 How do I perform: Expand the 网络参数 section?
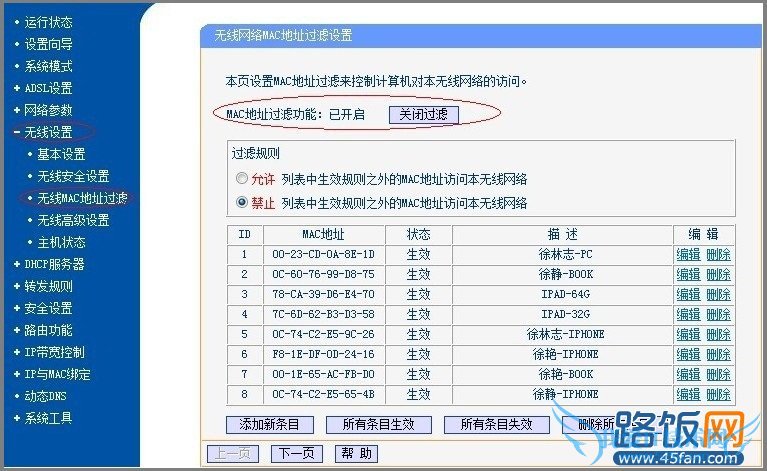coord(48,110)
